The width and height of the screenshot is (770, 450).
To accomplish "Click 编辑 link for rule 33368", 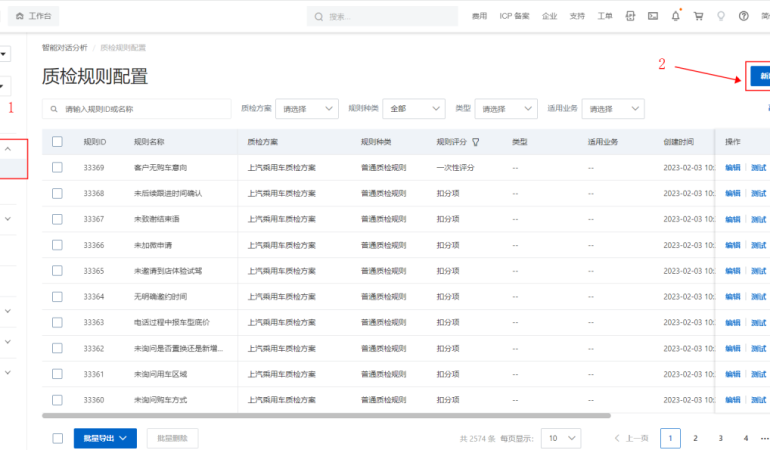I will click(733, 193).
